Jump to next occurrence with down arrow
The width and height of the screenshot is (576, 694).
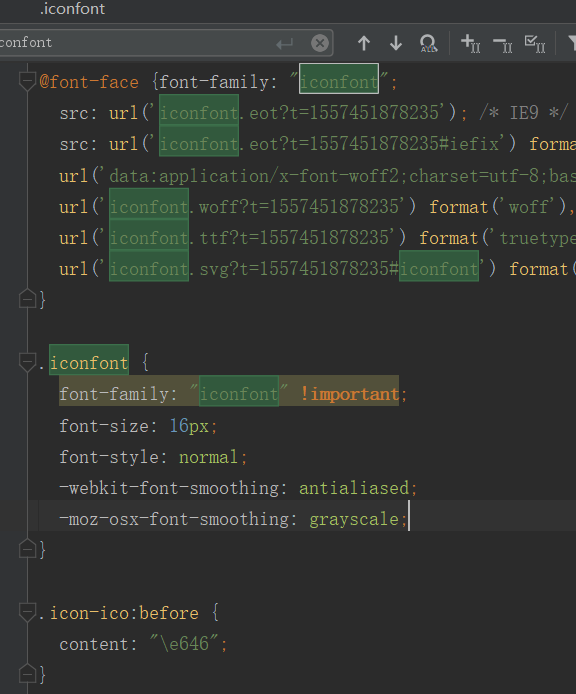[396, 43]
